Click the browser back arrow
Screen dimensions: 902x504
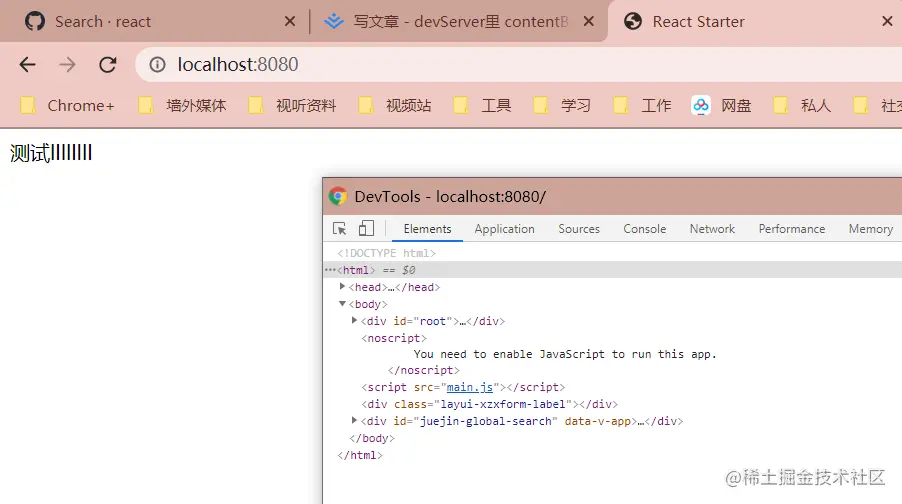27,64
